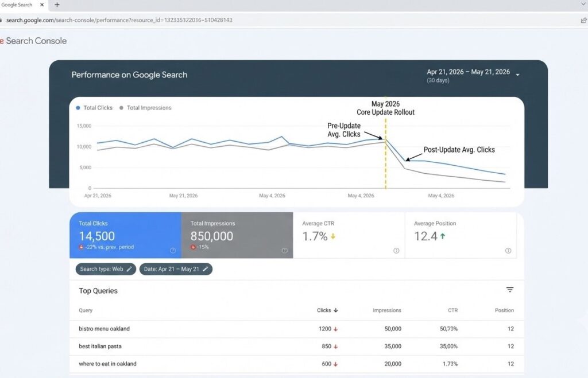Open help icon on Total Impressions card
The image size is (588, 378).
[x=285, y=251]
